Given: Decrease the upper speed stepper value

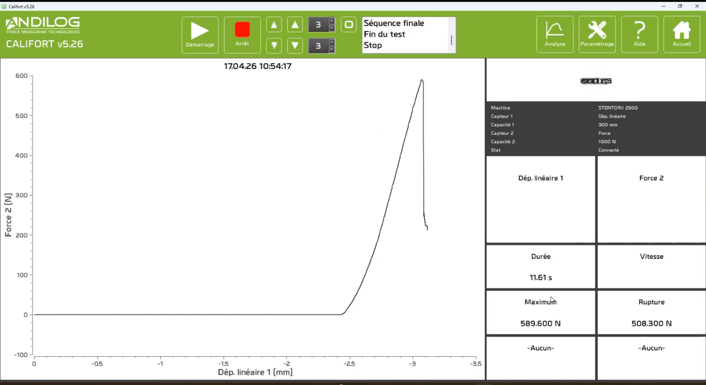Looking at the screenshot, I should pyautogui.click(x=332, y=28).
